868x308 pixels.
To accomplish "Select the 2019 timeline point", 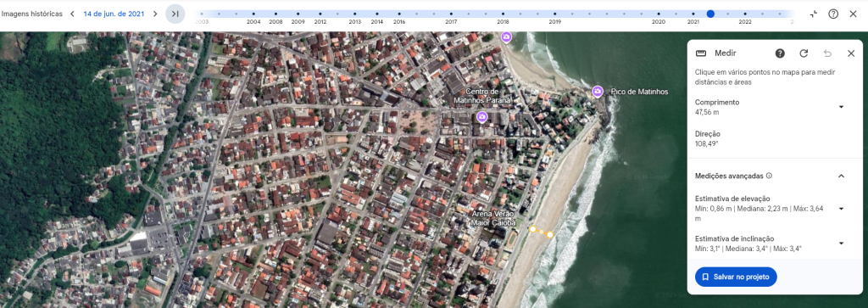I will pyautogui.click(x=554, y=14).
